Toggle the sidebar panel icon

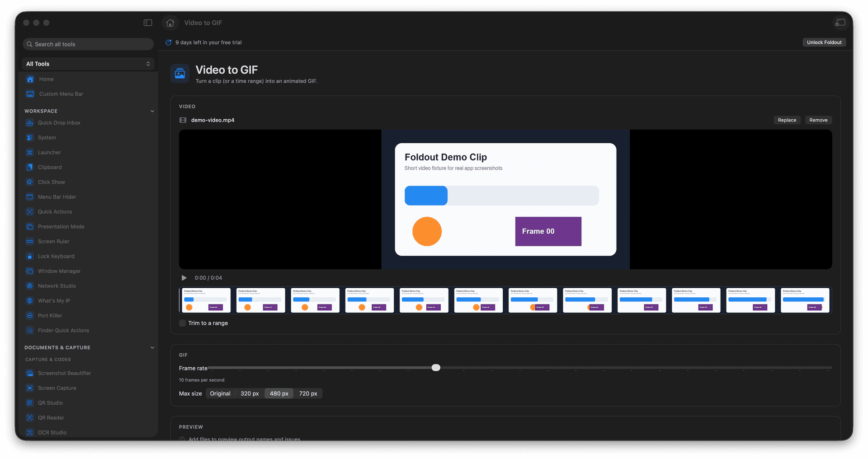click(148, 23)
